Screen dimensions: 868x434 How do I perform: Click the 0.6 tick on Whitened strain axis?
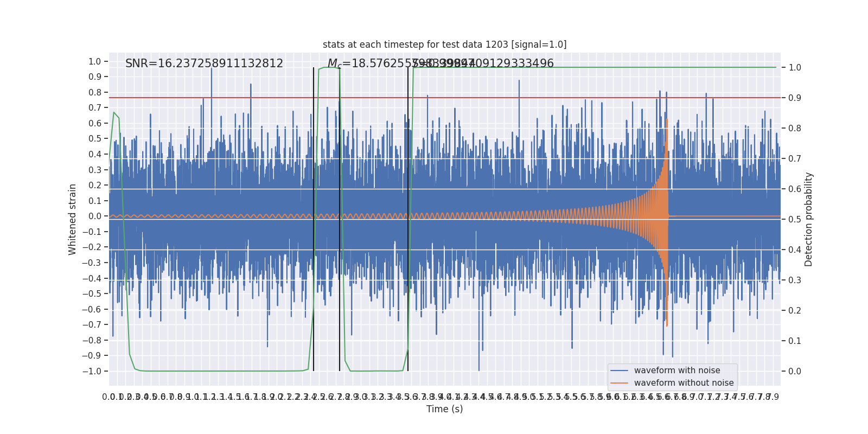point(95,124)
